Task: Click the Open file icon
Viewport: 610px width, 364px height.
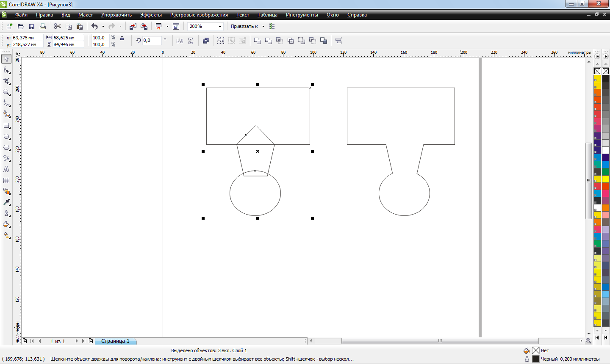Action: click(20, 26)
